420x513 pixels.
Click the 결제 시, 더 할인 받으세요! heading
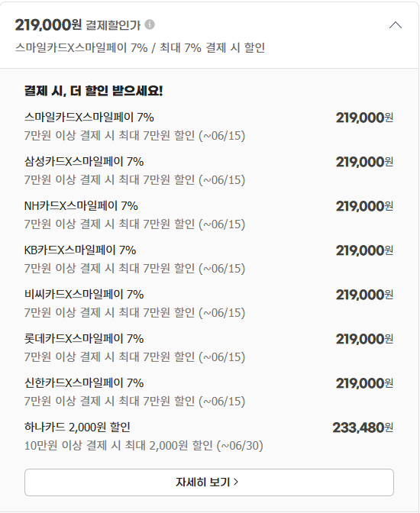click(94, 91)
